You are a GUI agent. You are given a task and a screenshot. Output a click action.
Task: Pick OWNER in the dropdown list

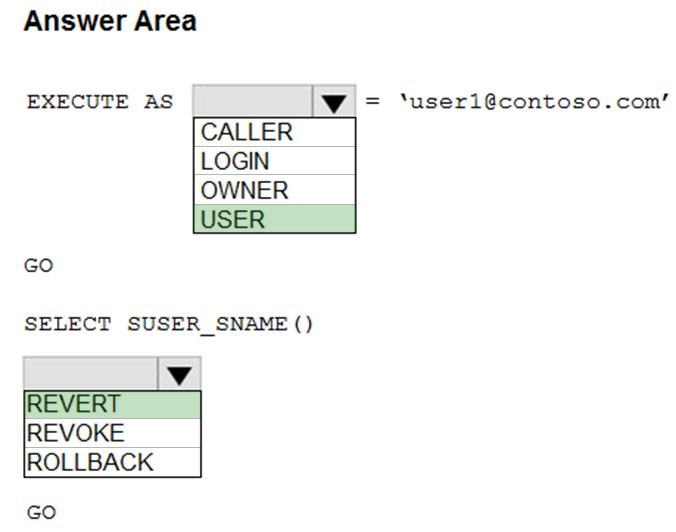[275, 190]
